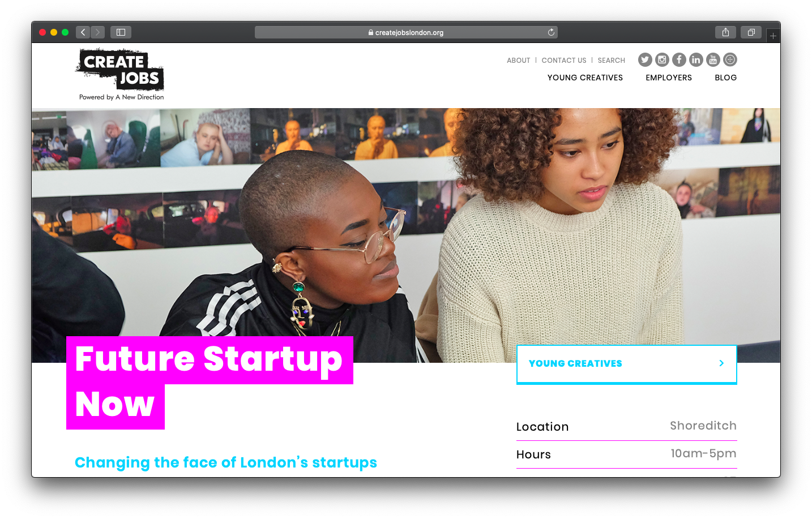Visit the Facebook page icon
The height and width of the screenshot is (519, 812).
tap(679, 59)
